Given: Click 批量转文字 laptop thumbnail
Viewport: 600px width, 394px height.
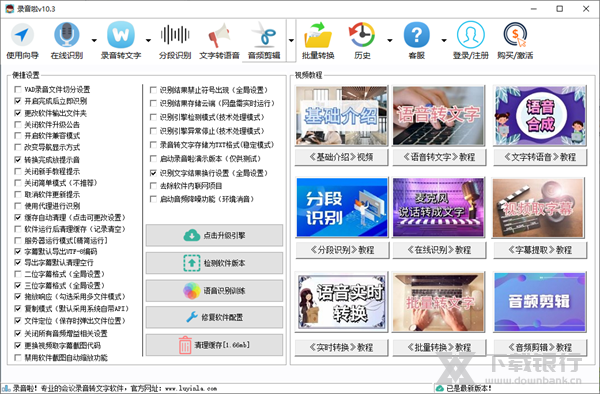Looking at the screenshot, I should point(439,302).
